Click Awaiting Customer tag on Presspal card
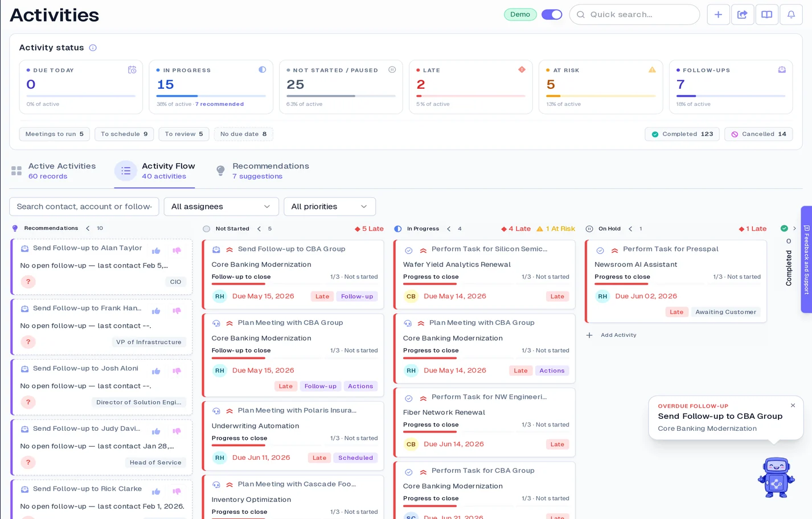The image size is (812, 519). pos(725,312)
